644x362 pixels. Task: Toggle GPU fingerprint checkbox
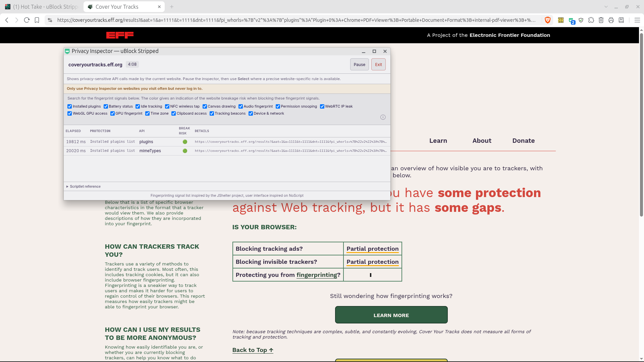point(112,113)
